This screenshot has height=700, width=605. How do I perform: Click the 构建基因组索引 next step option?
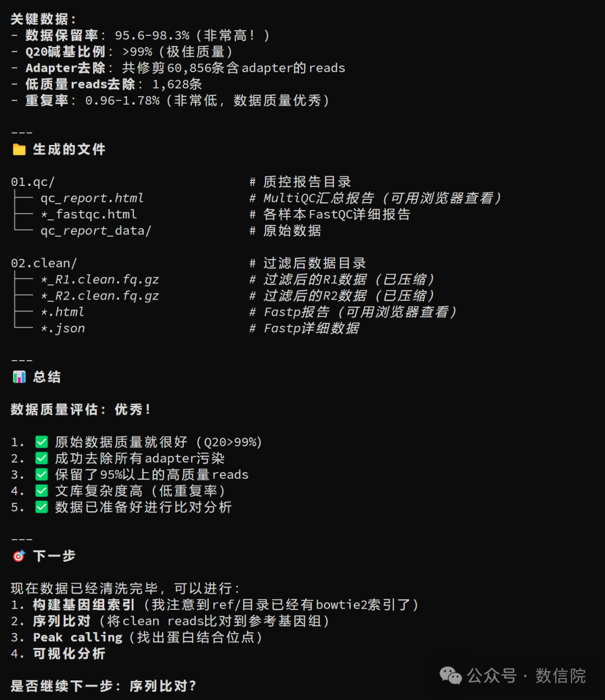[83, 605]
